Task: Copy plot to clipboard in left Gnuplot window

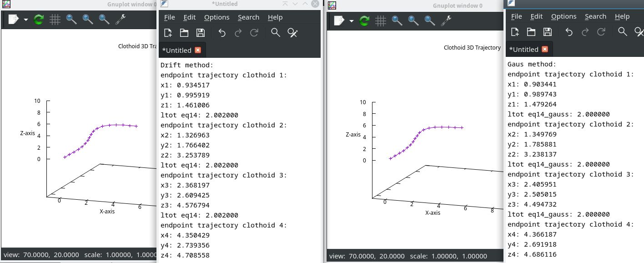Action: point(14,20)
